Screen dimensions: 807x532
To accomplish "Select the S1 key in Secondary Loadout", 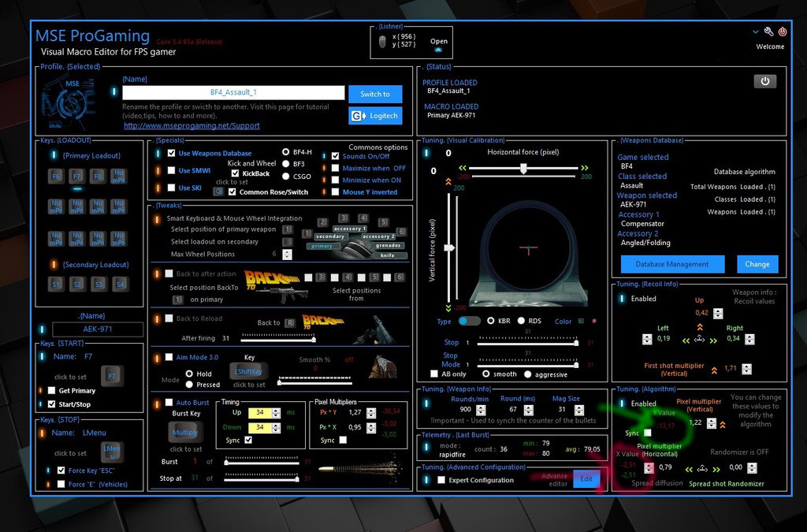I will tap(56, 284).
